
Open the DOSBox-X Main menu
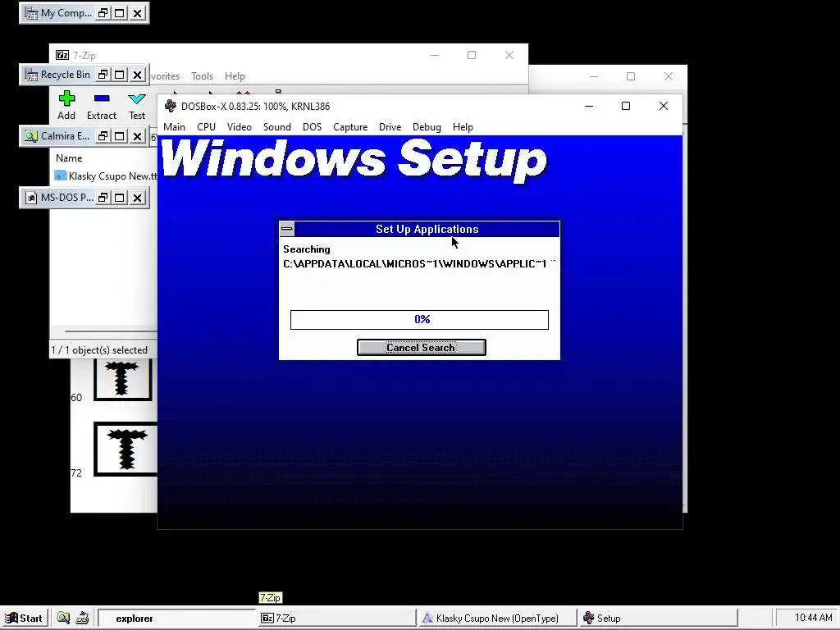(x=174, y=127)
